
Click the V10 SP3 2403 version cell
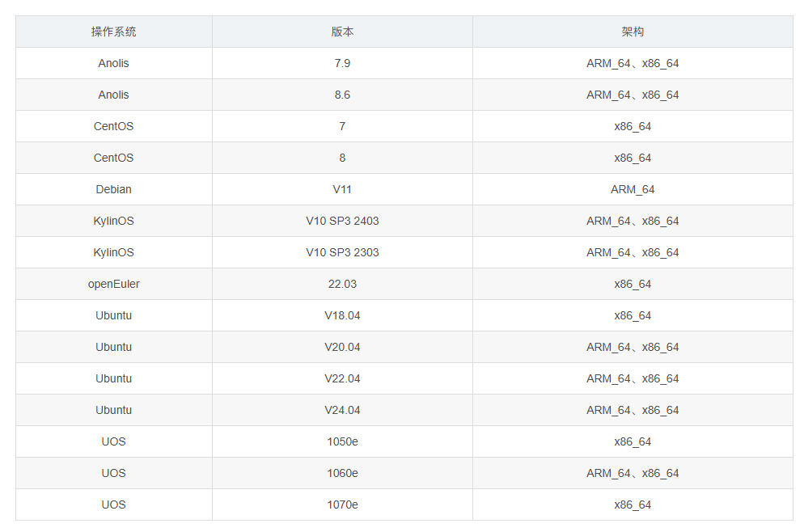pos(342,221)
